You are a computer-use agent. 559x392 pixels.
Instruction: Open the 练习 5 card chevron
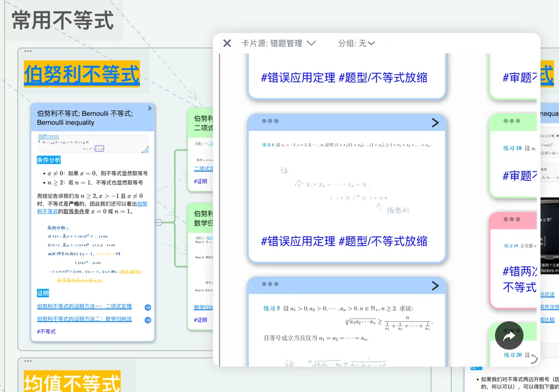pyautogui.click(x=435, y=285)
